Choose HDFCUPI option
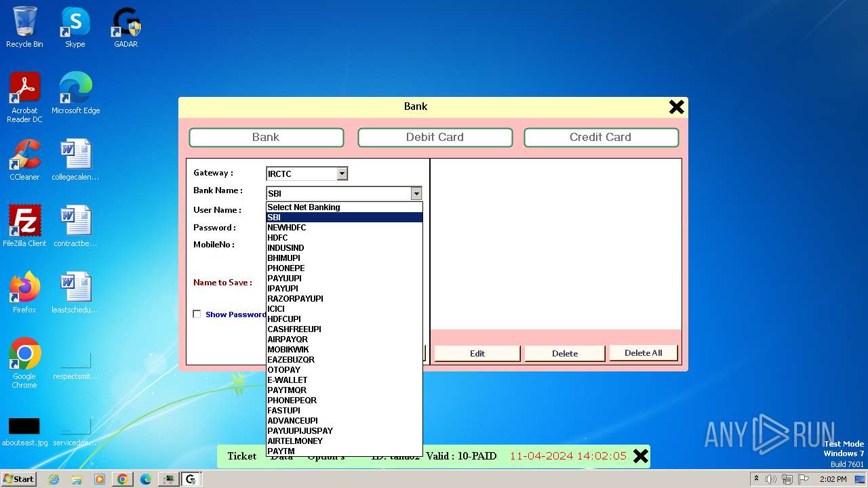The height and width of the screenshot is (488, 868). point(344,319)
